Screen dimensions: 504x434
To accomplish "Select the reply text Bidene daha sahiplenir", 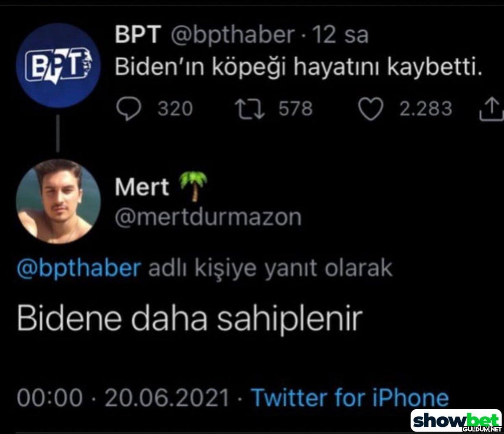I will [189, 319].
